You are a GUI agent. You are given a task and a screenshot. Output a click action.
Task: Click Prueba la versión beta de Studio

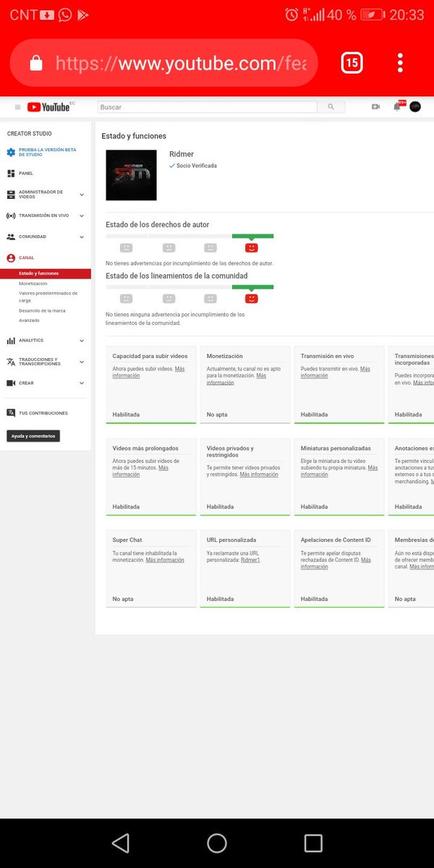click(47, 152)
